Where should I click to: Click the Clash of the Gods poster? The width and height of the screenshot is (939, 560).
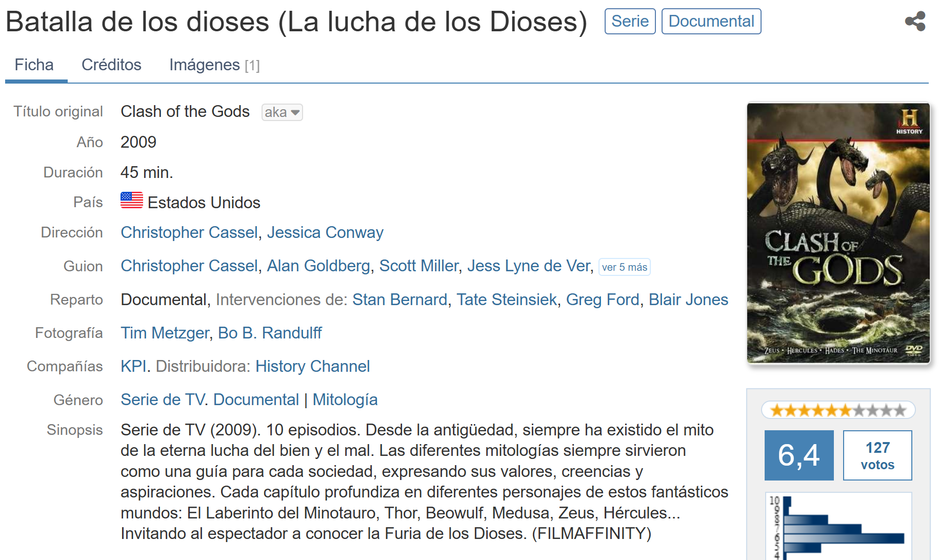pyautogui.click(x=838, y=233)
